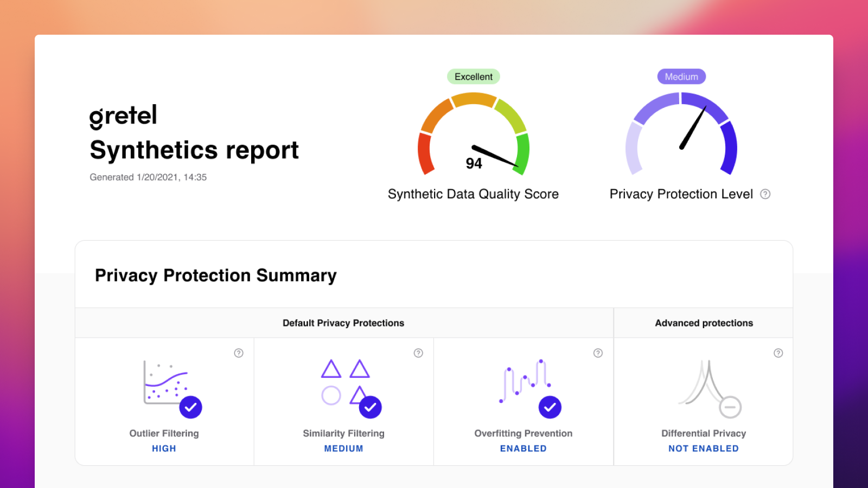Click the NOT ENABLED Differential Privacy status
868x488 pixels.
pos(703,448)
